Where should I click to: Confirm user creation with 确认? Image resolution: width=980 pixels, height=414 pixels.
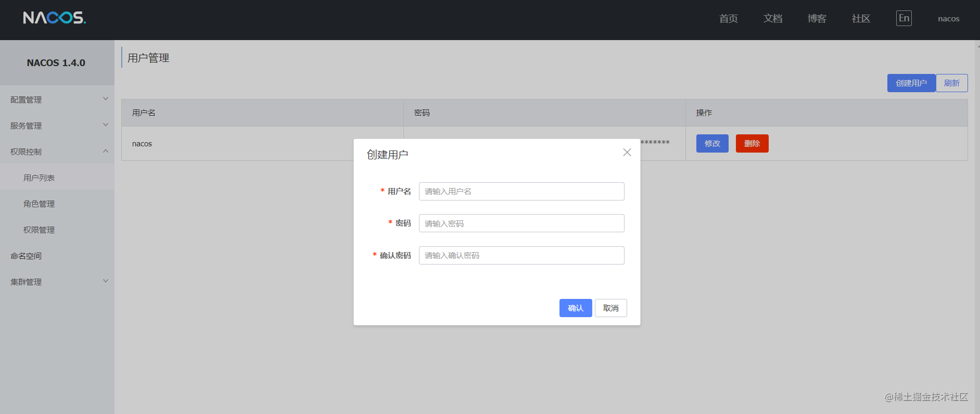576,308
